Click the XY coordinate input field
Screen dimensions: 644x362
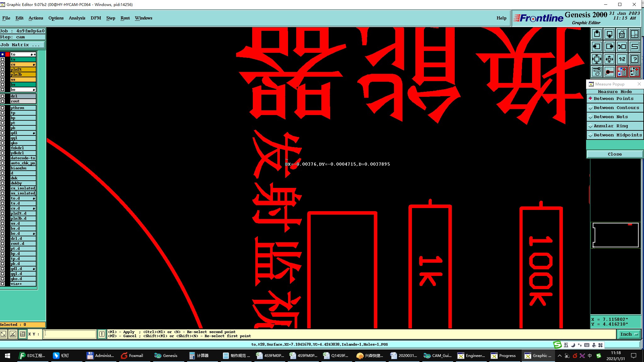click(70, 334)
